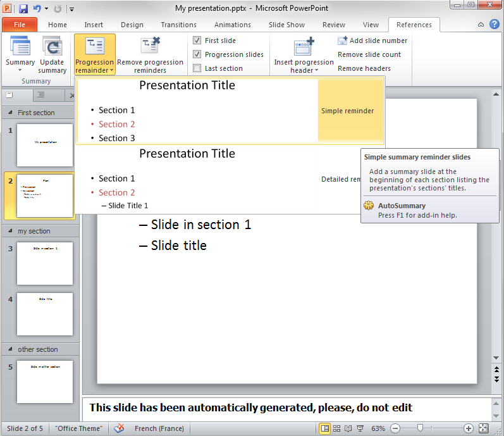Click Remove progression reminders icon

pyautogui.click(x=151, y=45)
